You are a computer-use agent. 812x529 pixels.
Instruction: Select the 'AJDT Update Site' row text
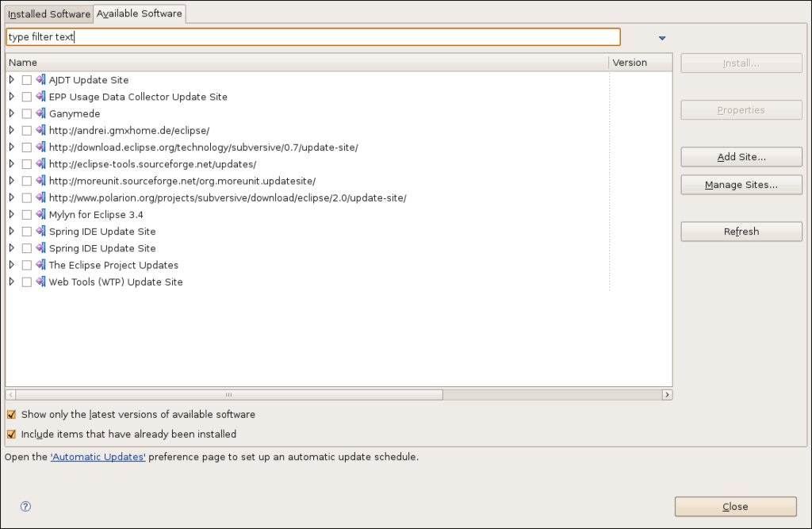[89, 80]
